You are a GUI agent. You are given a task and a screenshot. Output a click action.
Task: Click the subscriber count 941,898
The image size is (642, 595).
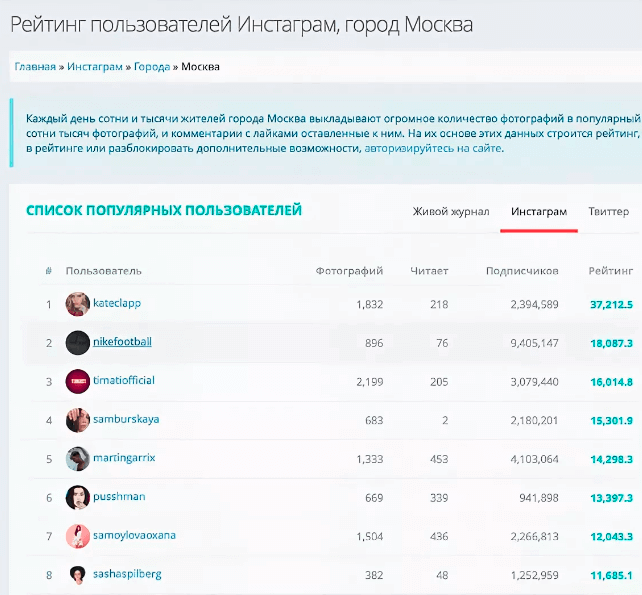[x=539, y=498]
